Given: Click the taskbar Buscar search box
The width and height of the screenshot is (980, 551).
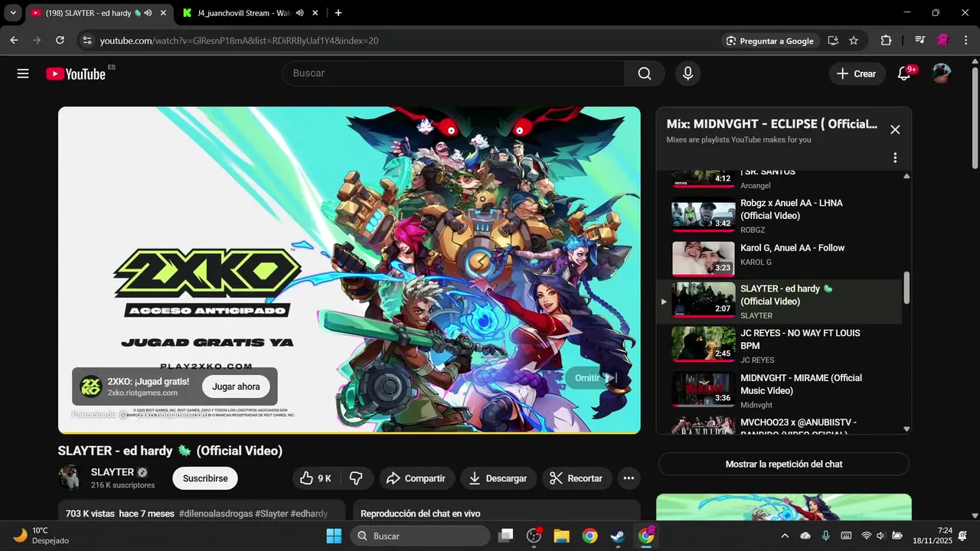Looking at the screenshot, I should (x=420, y=536).
